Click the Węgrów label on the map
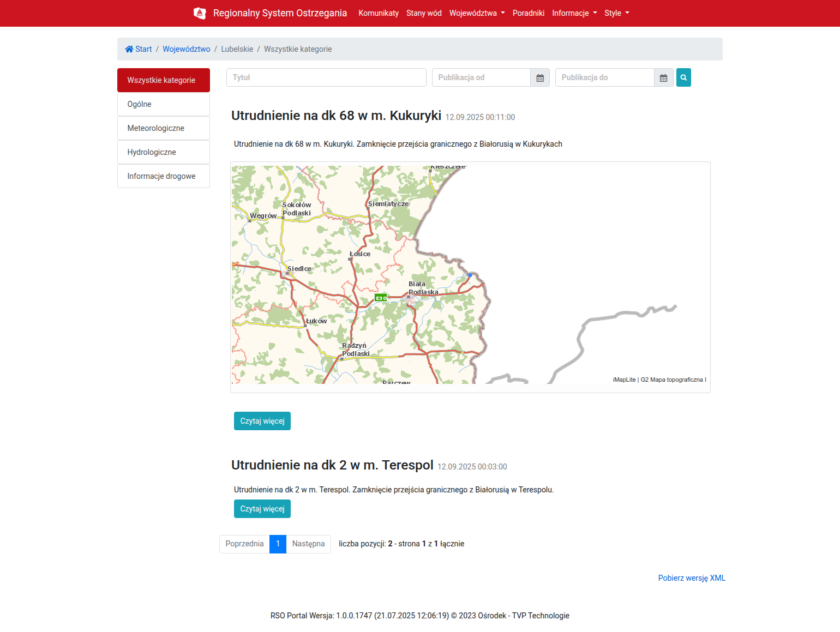The image size is (840, 632). [263, 216]
